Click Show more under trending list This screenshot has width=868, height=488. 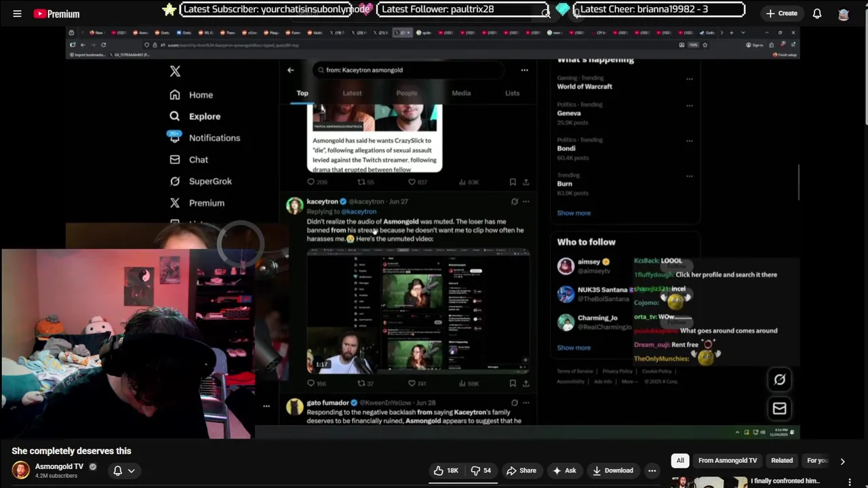pos(574,213)
